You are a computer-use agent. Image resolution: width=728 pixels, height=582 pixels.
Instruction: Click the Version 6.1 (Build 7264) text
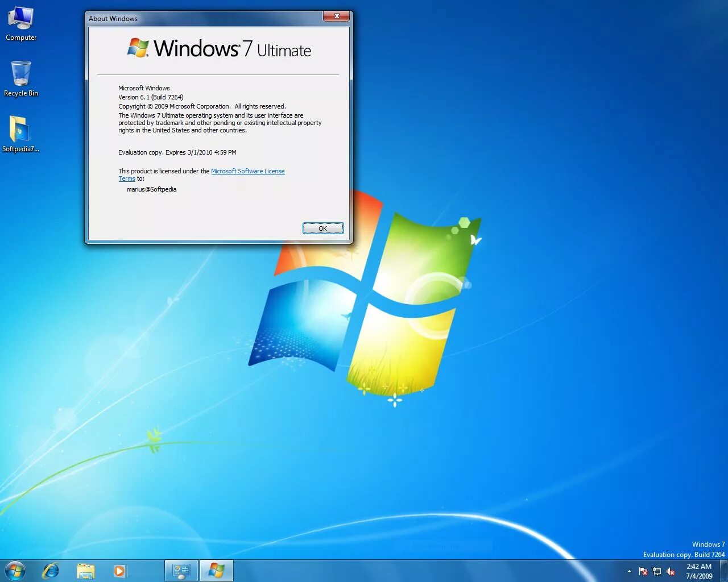pos(151,97)
